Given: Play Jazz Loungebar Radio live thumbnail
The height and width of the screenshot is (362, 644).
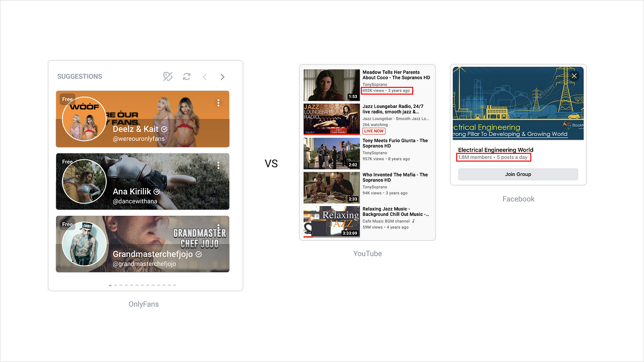Looking at the screenshot, I should pos(332,119).
